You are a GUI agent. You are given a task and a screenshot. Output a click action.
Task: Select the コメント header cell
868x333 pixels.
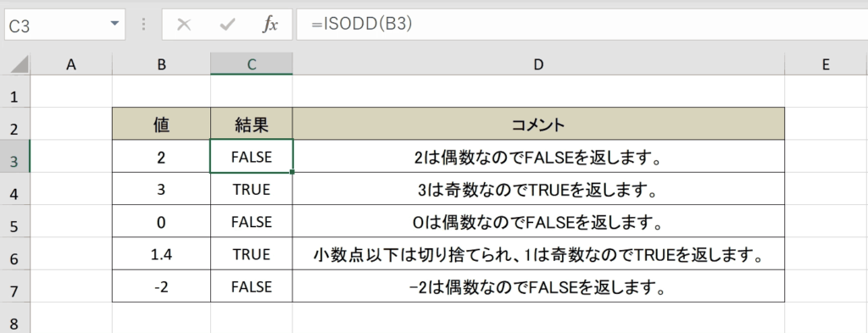pos(538,125)
